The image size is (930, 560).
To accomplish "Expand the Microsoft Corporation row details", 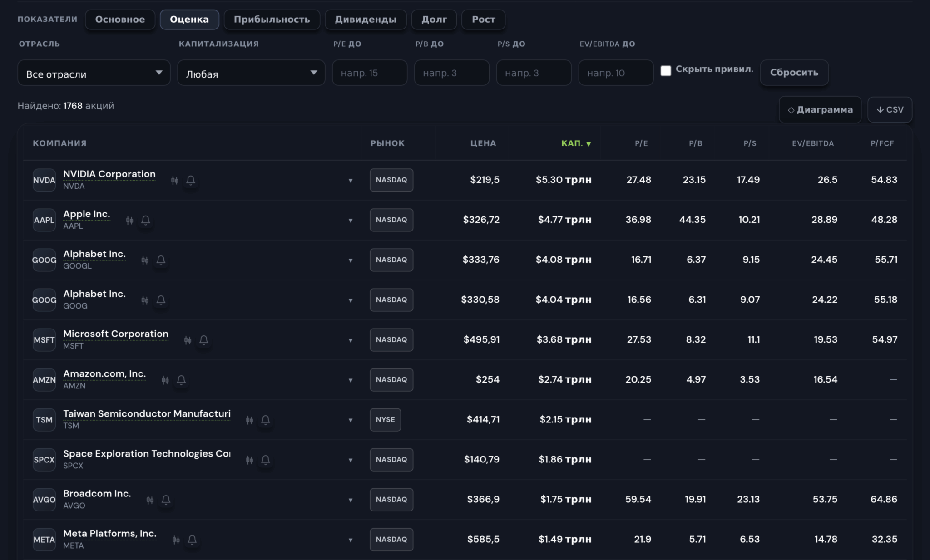I will (351, 340).
